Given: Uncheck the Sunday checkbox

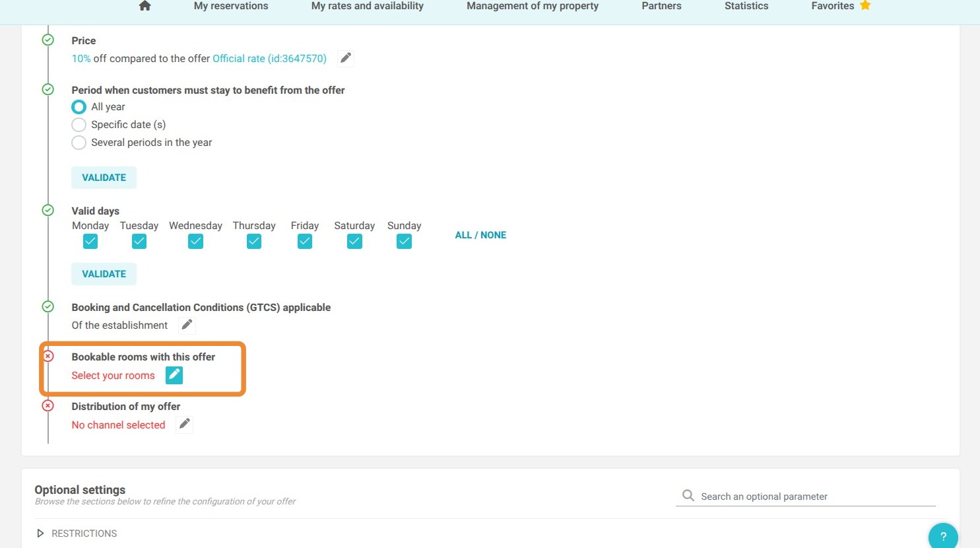Looking at the screenshot, I should (x=405, y=242).
